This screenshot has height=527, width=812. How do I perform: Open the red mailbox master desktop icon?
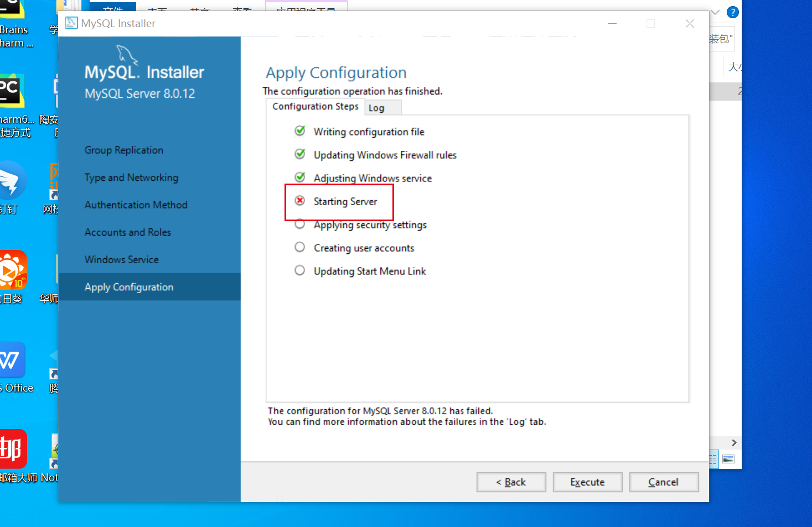(12, 448)
